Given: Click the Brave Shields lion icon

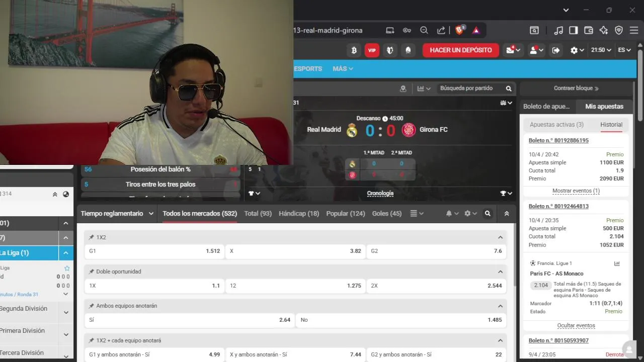Looking at the screenshot, I should 459,30.
